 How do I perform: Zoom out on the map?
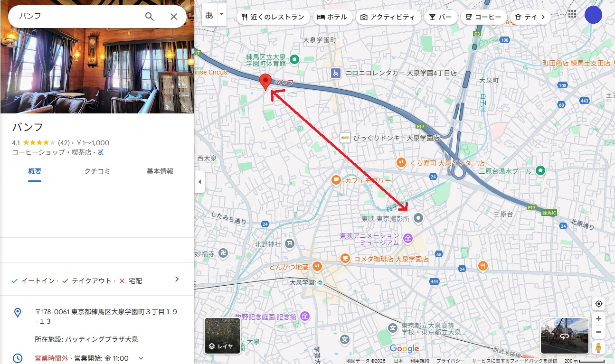598,332
